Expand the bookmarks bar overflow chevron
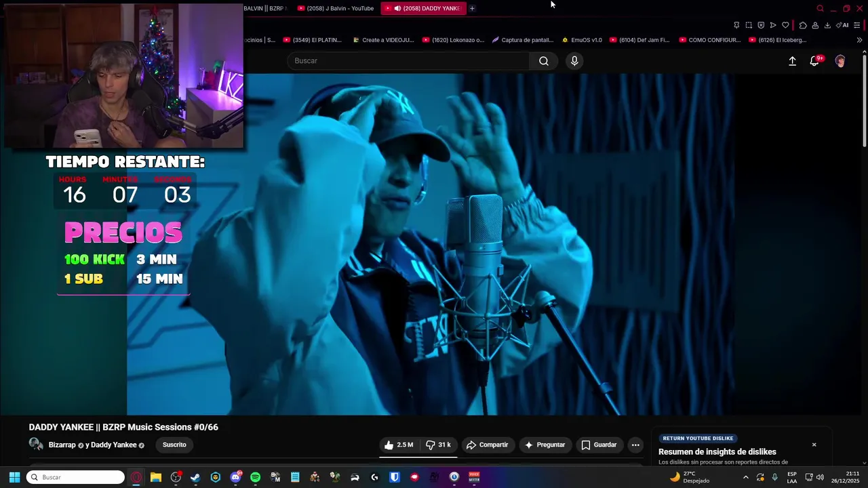 (859, 40)
